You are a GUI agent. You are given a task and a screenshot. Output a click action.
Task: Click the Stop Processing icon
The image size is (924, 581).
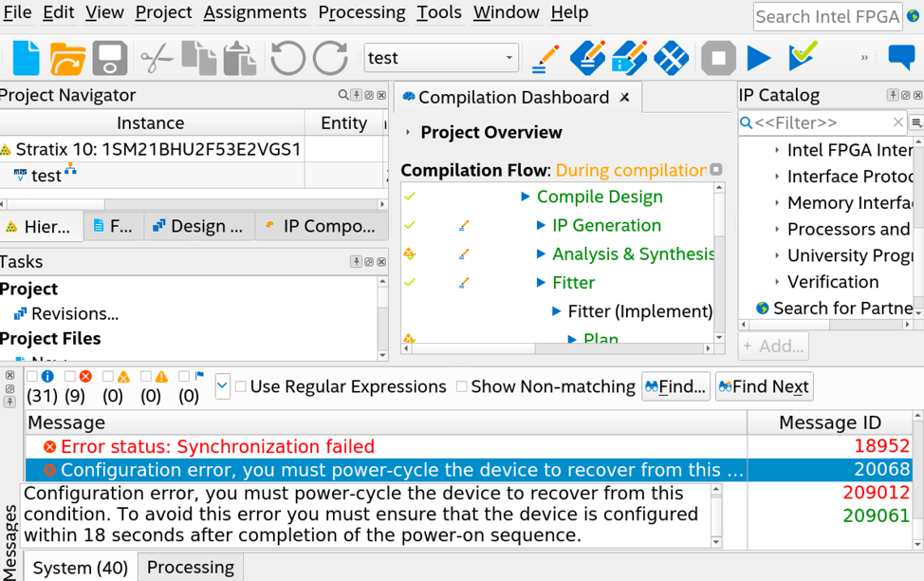pos(718,58)
